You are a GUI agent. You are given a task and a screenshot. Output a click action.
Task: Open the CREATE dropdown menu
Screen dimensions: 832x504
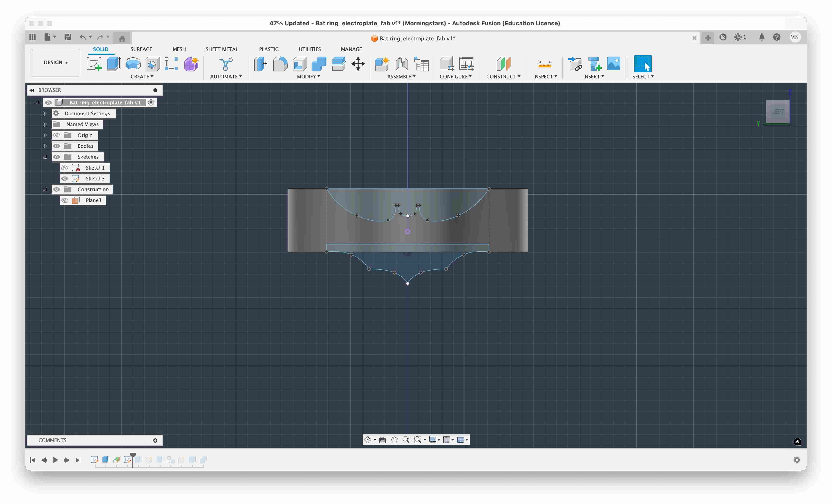click(x=142, y=77)
